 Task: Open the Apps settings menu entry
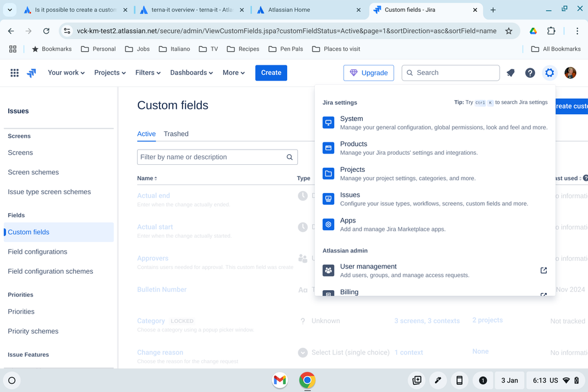click(435, 224)
